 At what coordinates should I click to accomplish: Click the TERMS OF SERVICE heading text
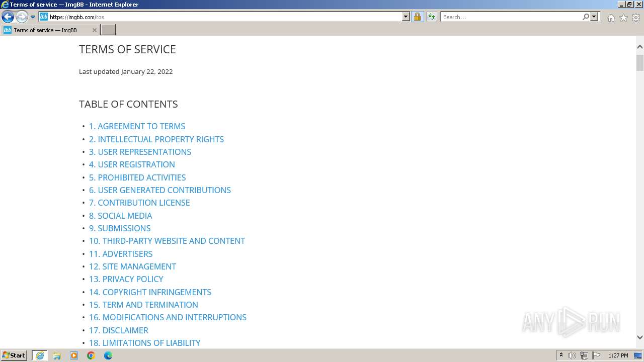(127, 49)
